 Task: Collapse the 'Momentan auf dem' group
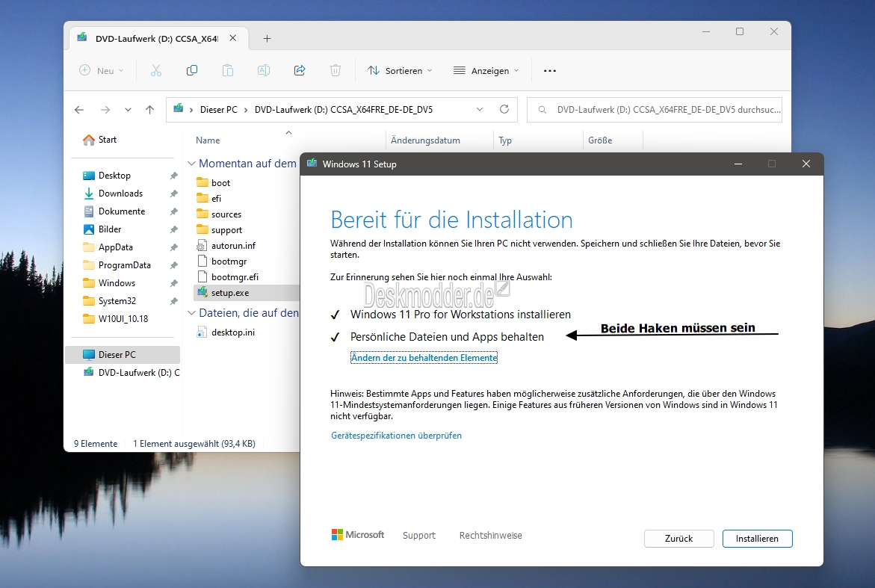coord(191,164)
